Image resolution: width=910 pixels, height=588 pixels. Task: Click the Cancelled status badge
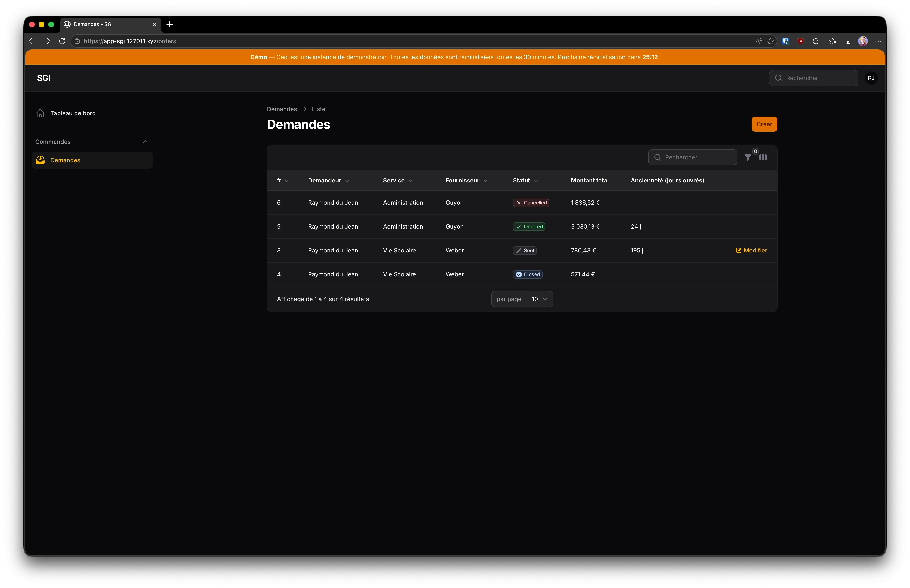531,203
